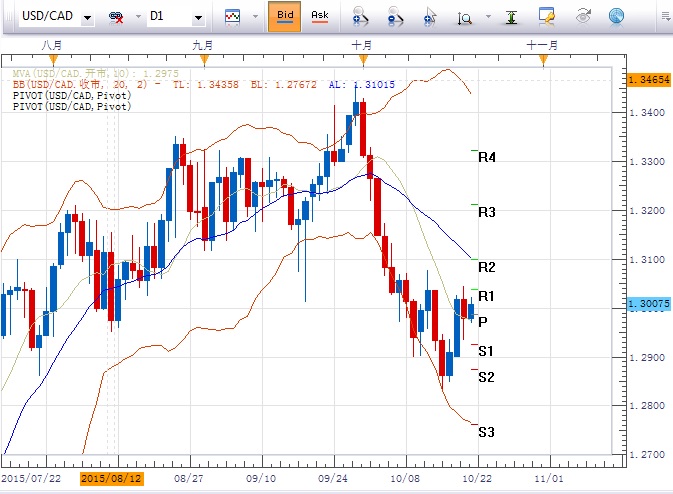This screenshot has width=673, height=494.
Task: Select the cursor zoom tool
Action: click(430, 17)
